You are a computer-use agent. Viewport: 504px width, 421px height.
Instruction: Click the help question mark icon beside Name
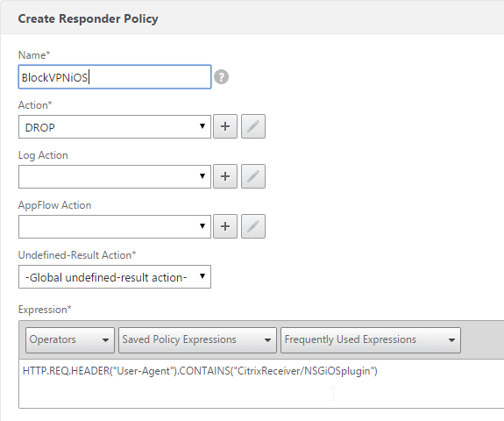221,77
